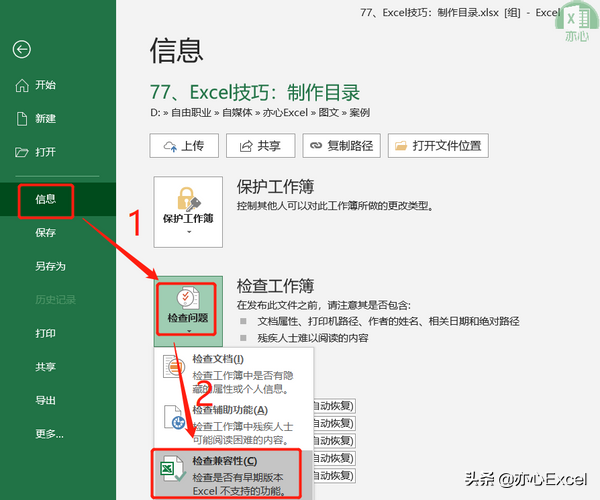600x500 pixels.
Task: Click the new document icon beside 新建
Action: click(x=22, y=119)
